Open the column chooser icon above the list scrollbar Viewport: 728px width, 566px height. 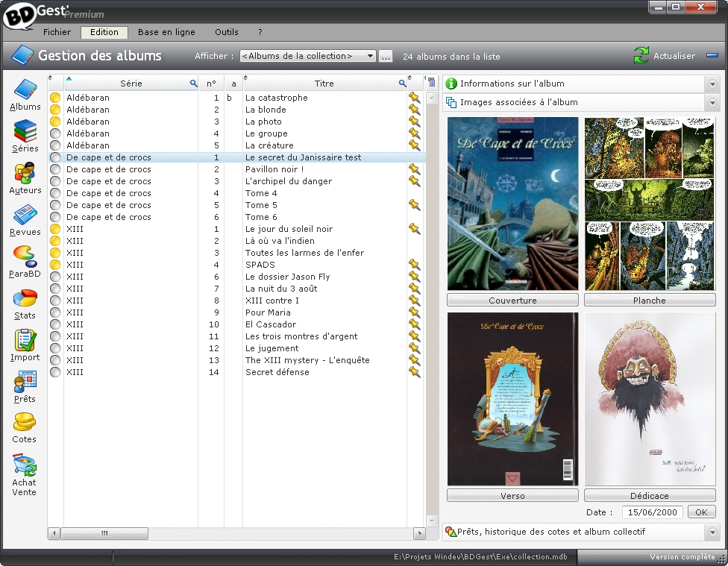pyautogui.click(x=431, y=82)
